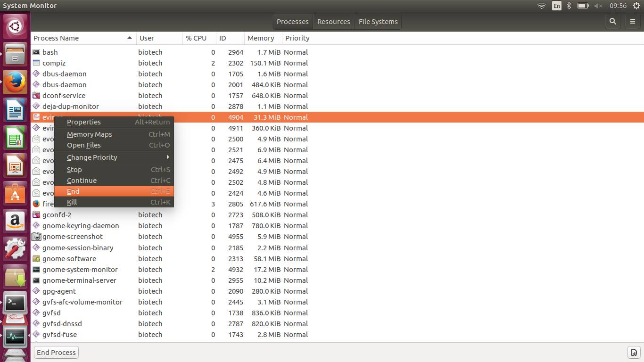
Task: Choose Stop in the context menu
Action: point(114,169)
